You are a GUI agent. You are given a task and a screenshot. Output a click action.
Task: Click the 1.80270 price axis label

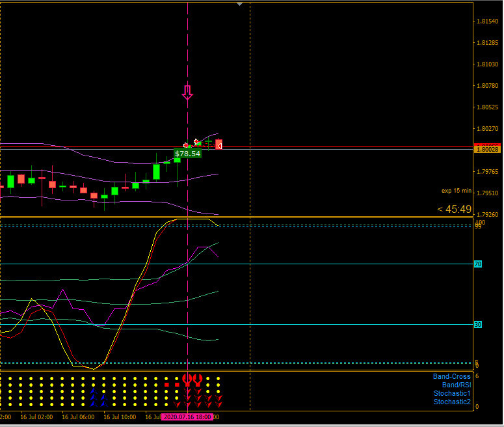(x=488, y=129)
